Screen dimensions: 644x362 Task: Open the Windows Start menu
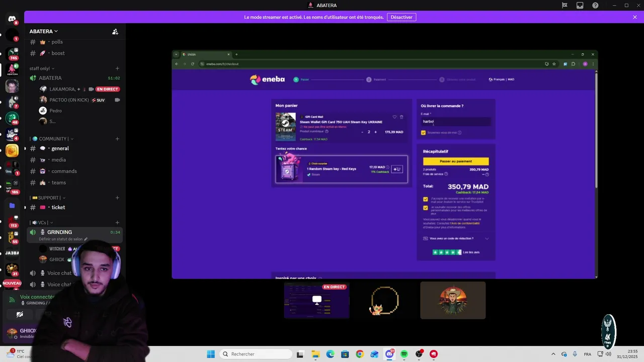click(x=210, y=354)
